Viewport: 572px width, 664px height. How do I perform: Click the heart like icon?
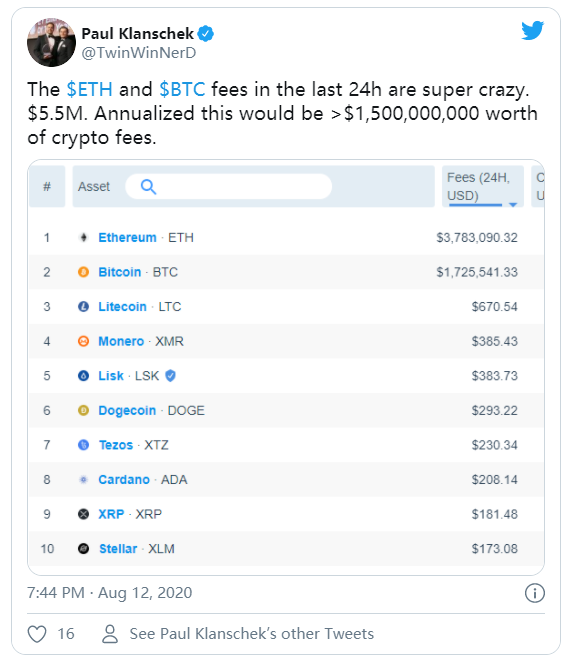37,634
